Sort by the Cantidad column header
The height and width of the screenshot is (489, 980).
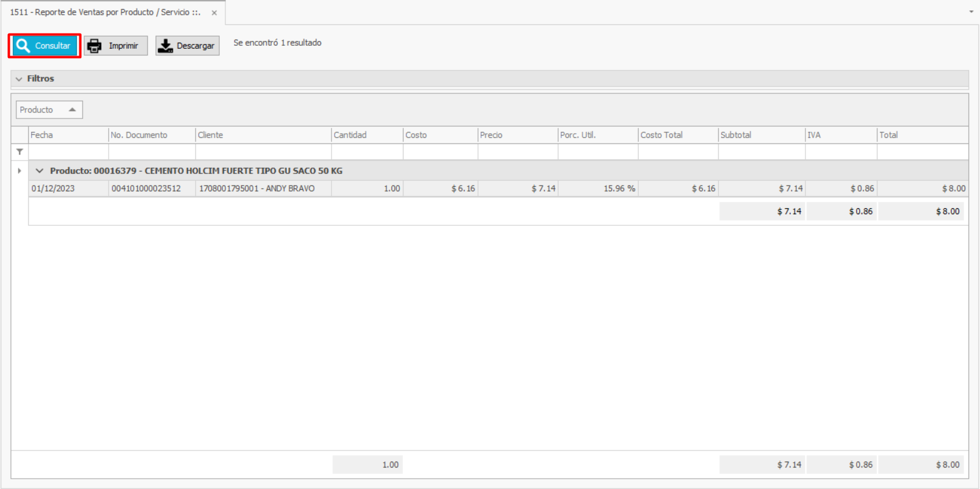(367, 135)
